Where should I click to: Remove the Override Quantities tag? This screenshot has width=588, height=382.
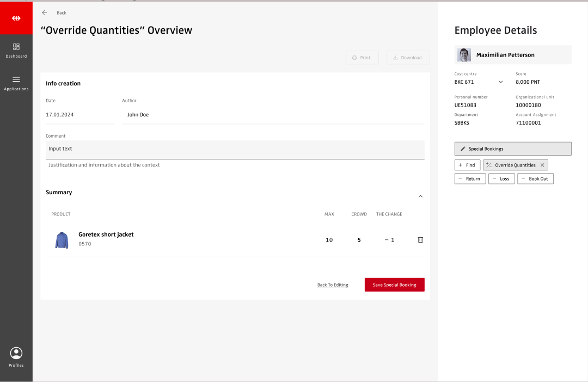(x=542, y=165)
